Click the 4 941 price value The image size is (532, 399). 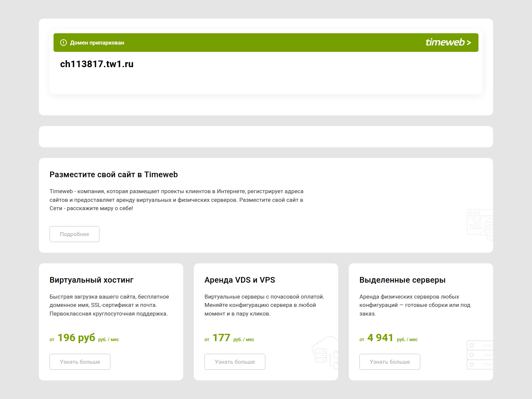[380, 337]
